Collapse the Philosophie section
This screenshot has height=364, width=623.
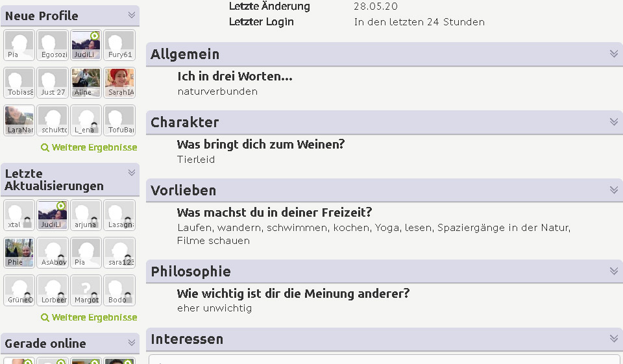point(614,271)
